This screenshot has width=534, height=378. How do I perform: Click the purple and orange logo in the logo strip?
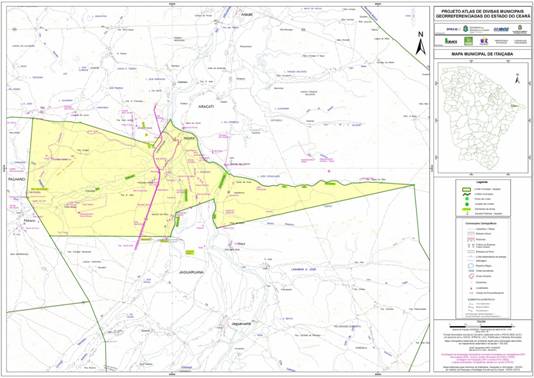click(x=484, y=41)
